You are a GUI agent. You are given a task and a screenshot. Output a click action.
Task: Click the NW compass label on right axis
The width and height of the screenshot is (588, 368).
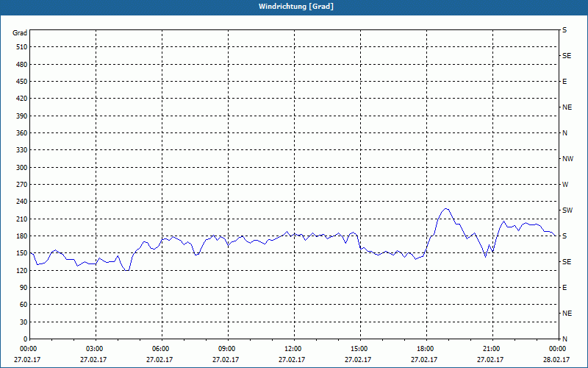pyautogui.click(x=567, y=159)
